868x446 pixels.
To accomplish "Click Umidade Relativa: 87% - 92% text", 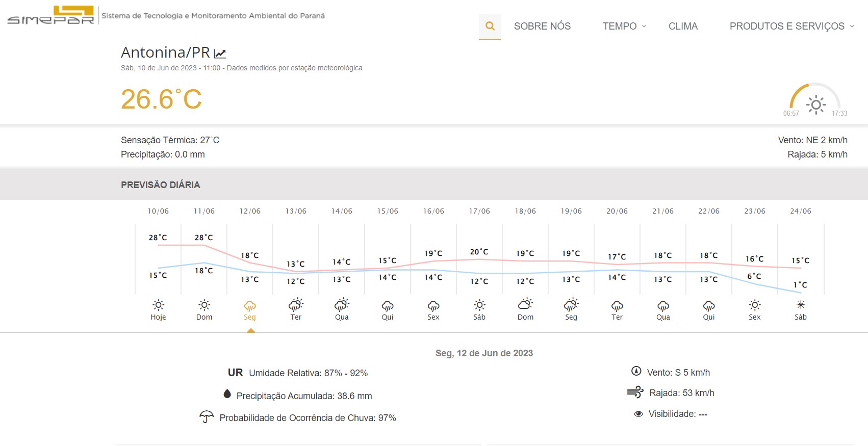I will tap(308, 373).
